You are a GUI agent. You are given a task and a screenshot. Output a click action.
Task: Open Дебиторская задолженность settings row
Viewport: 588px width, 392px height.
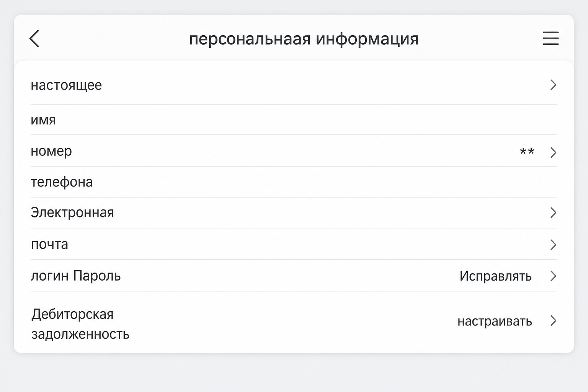click(294, 323)
